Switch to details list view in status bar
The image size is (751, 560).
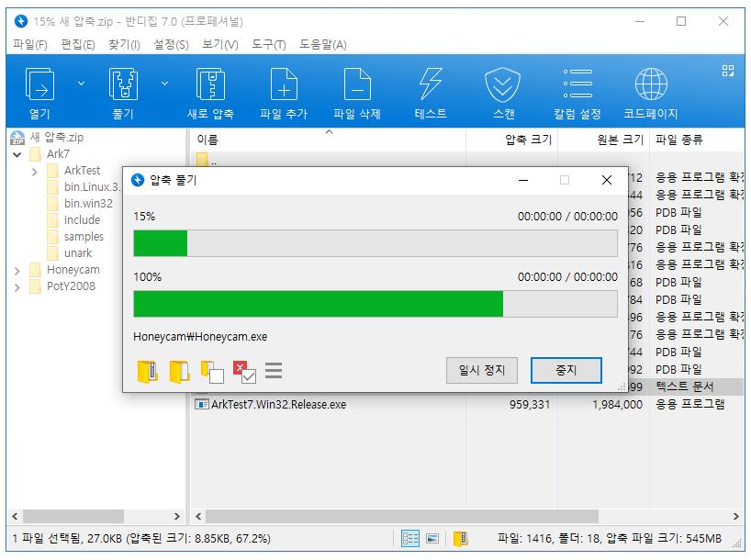tap(410, 539)
